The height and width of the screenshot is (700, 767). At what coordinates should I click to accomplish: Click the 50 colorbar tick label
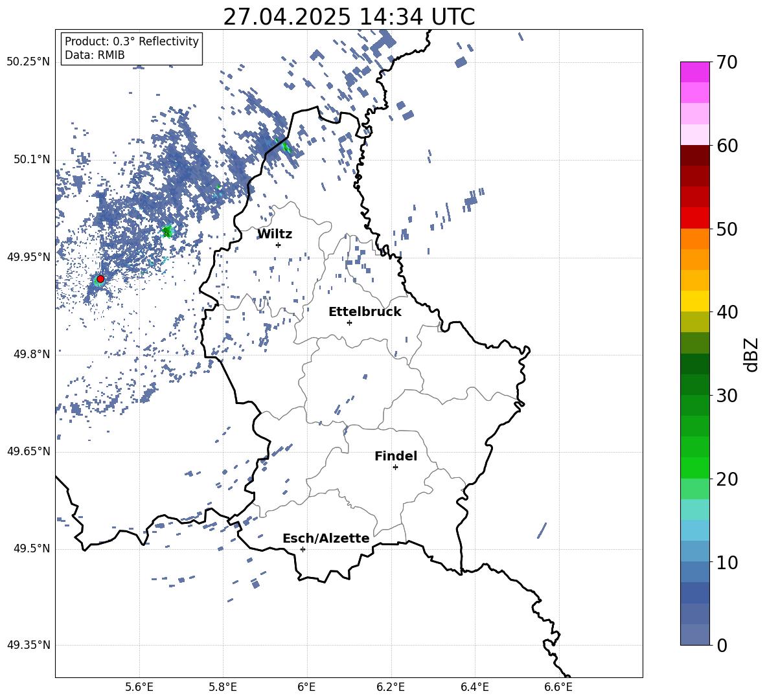tap(727, 229)
